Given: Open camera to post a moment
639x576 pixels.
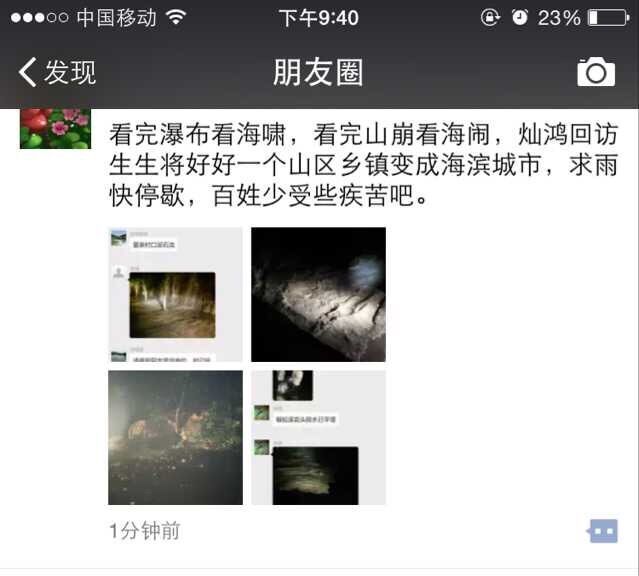Looking at the screenshot, I should point(596,72).
